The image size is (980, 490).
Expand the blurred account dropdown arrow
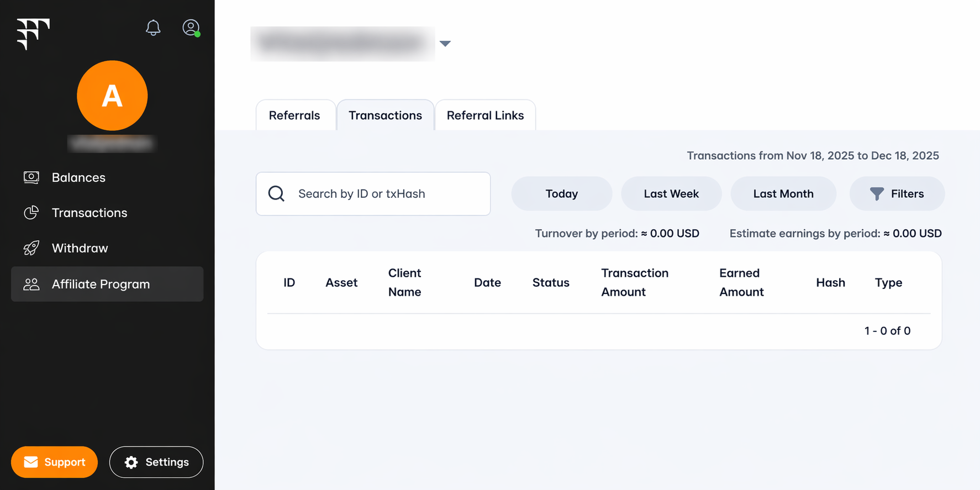(x=445, y=44)
